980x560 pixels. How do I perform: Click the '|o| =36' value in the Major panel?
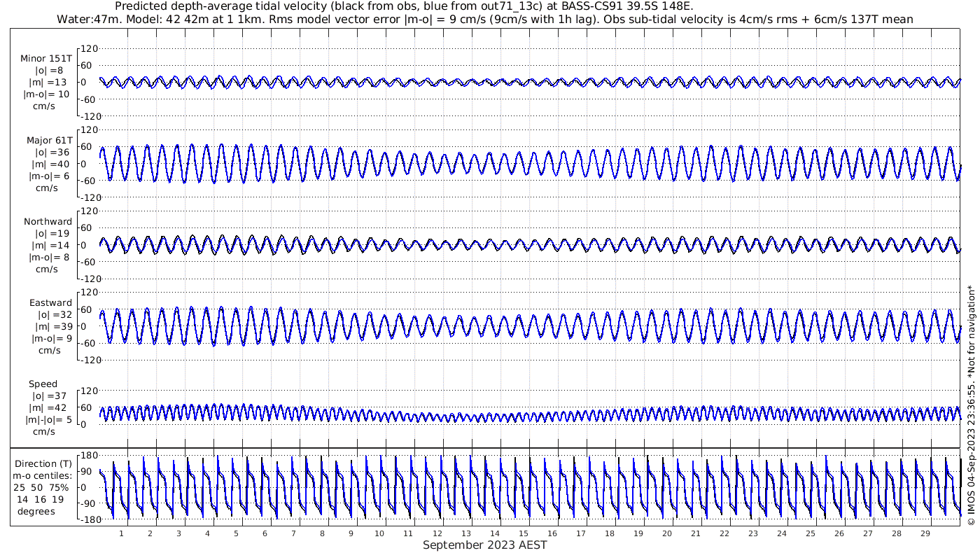(x=52, y=153)
